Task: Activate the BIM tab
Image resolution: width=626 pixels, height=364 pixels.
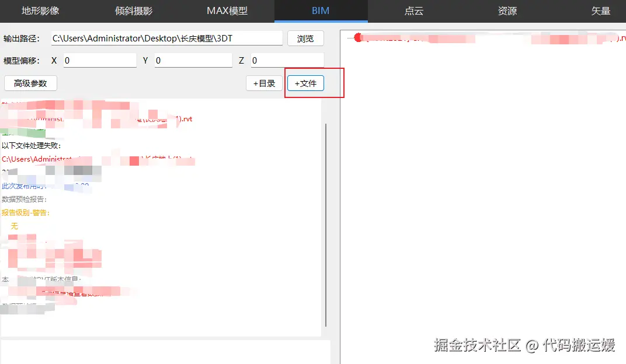Action: tap(321, 10)
